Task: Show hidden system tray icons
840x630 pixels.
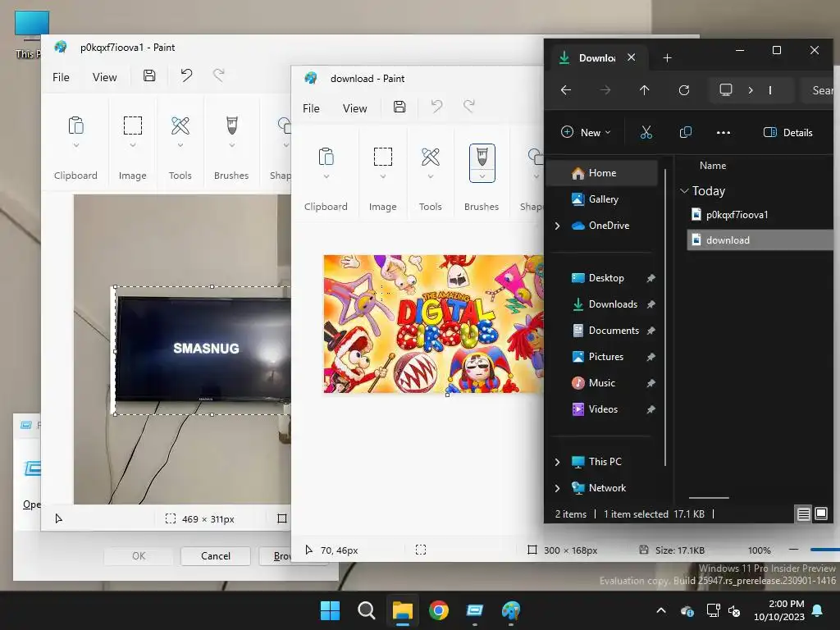Action: point(661,610)
